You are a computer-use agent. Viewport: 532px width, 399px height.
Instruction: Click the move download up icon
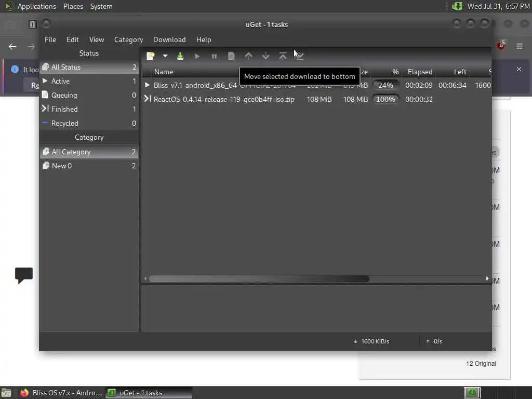(248, 56)
